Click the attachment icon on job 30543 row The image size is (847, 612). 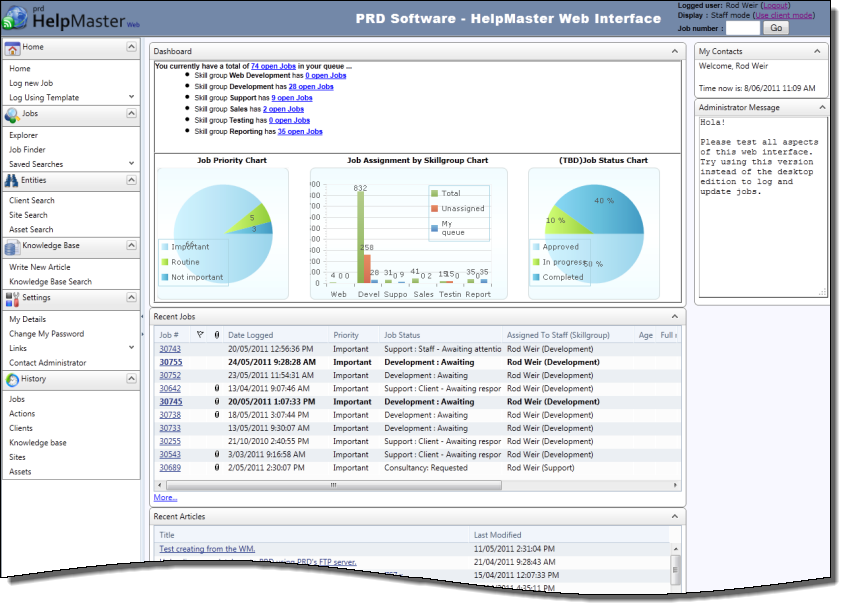[x=217, y=455]
